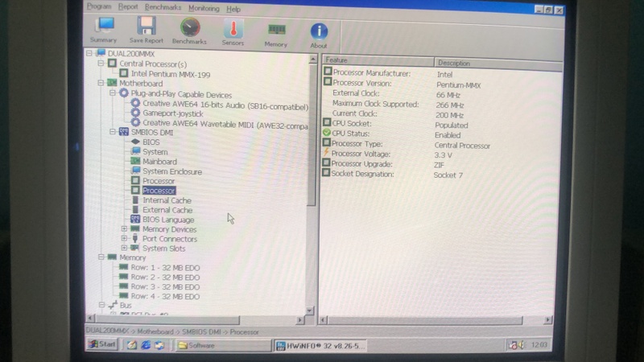The image size is (644, 362).
Task: Click the Save Report floppy icon
Action: point(147,30)
